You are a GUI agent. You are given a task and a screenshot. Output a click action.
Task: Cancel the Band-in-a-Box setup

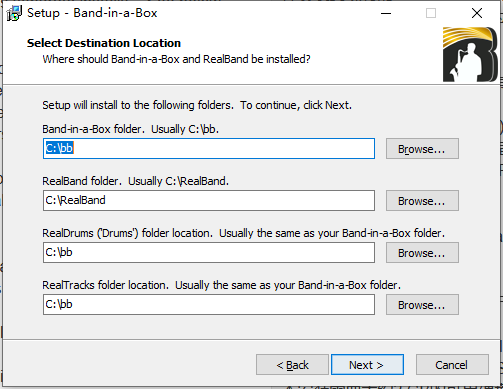pos(452,365)
